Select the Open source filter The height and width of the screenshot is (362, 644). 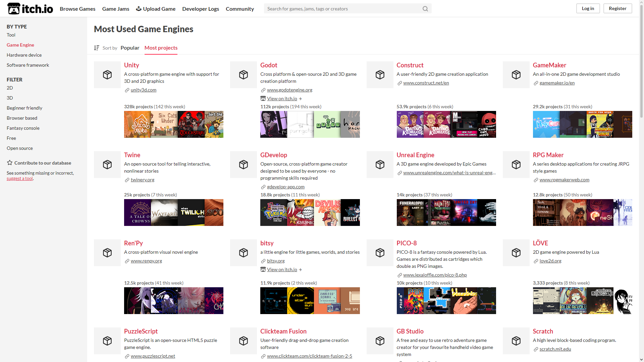pyautogui.click(x=20, y=148)
